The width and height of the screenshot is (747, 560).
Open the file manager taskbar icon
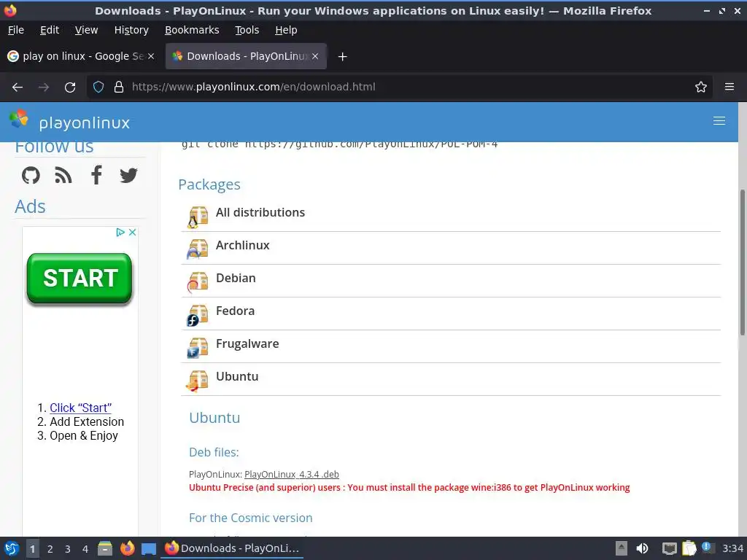[105, 548]
